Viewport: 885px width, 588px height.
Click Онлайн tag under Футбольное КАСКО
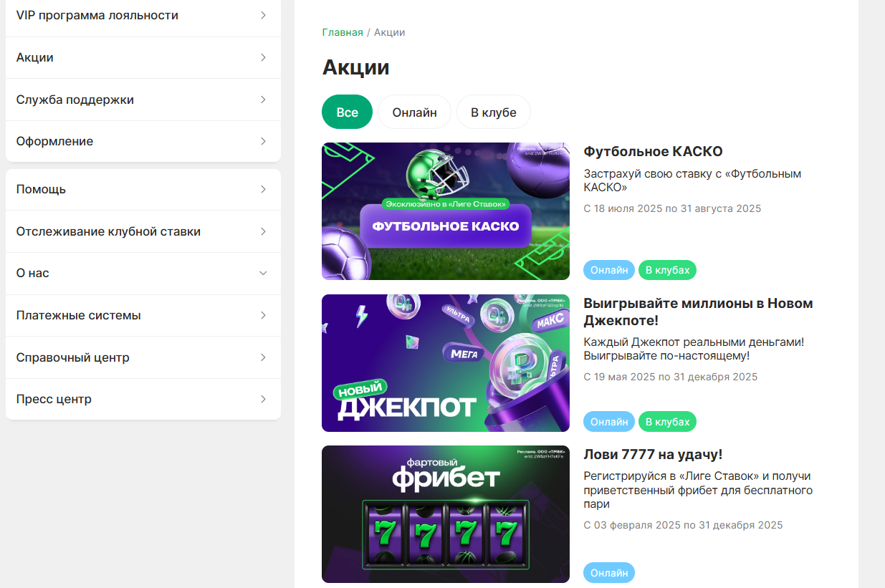point(609,270)
